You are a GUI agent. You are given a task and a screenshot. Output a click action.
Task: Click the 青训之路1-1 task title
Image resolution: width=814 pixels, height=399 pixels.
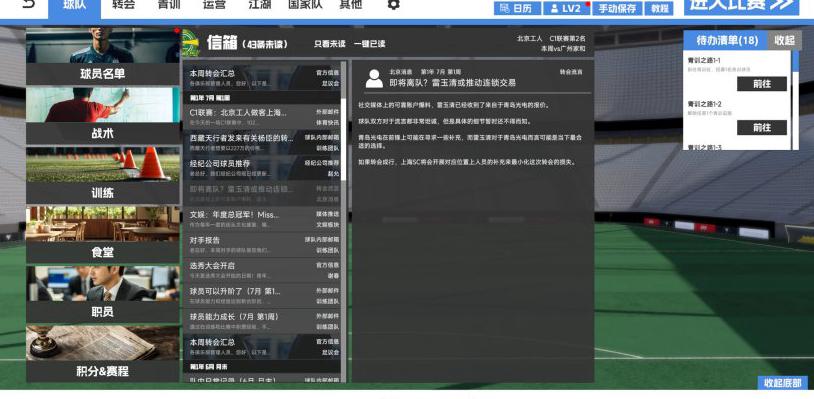click(x=704, y=60)
